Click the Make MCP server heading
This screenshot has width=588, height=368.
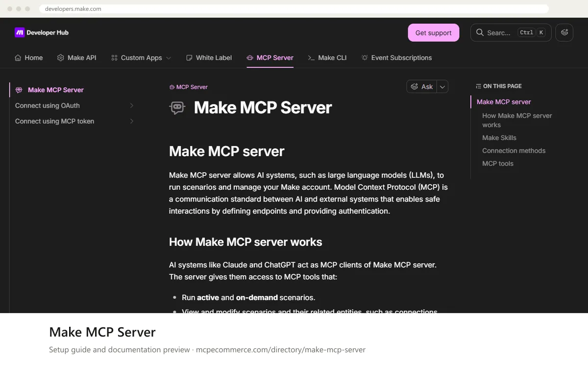pos(226,151)
